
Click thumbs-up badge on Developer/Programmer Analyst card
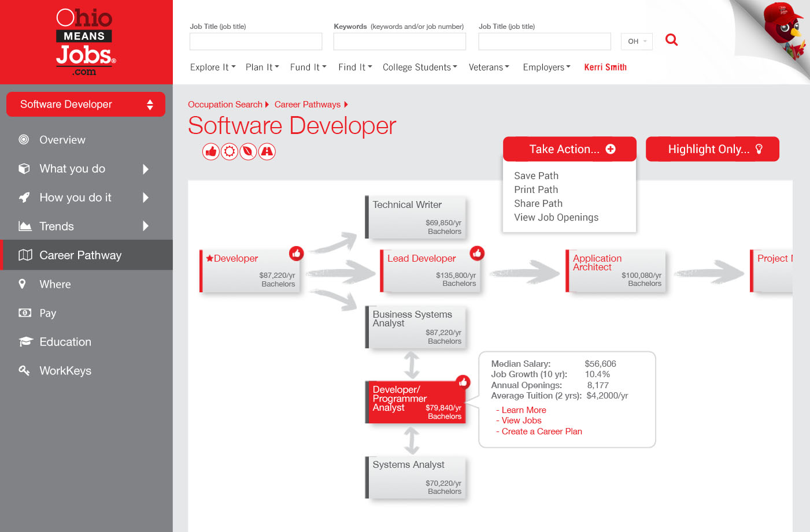click(463, 382)
